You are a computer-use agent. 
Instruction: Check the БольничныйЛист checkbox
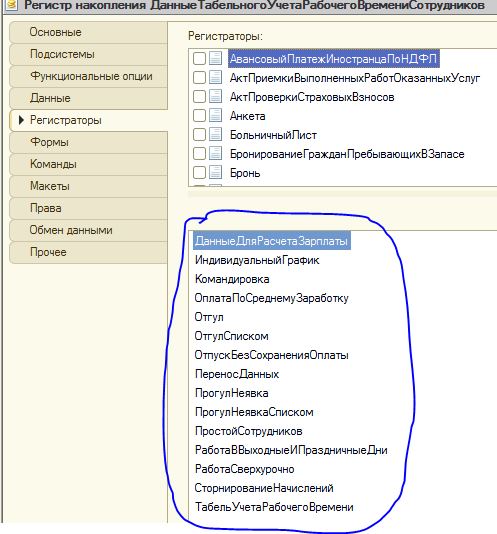[199, 135]
